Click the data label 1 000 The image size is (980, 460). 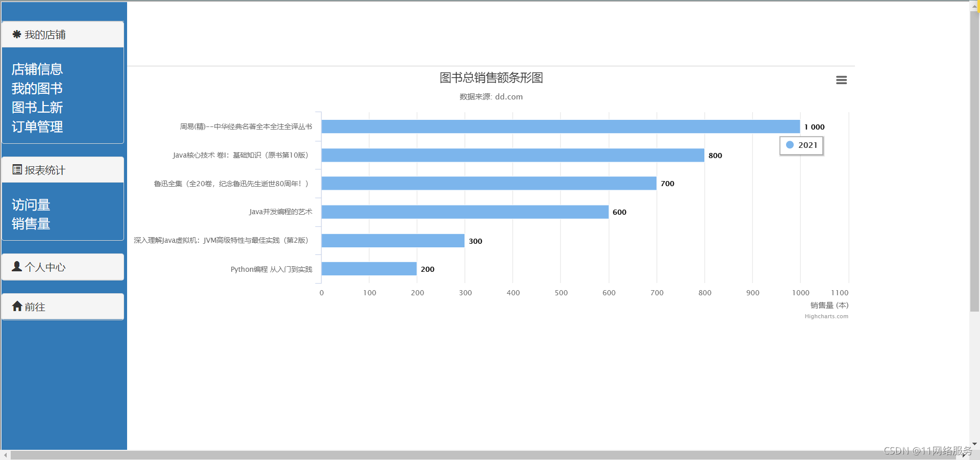tap(815, 127)
